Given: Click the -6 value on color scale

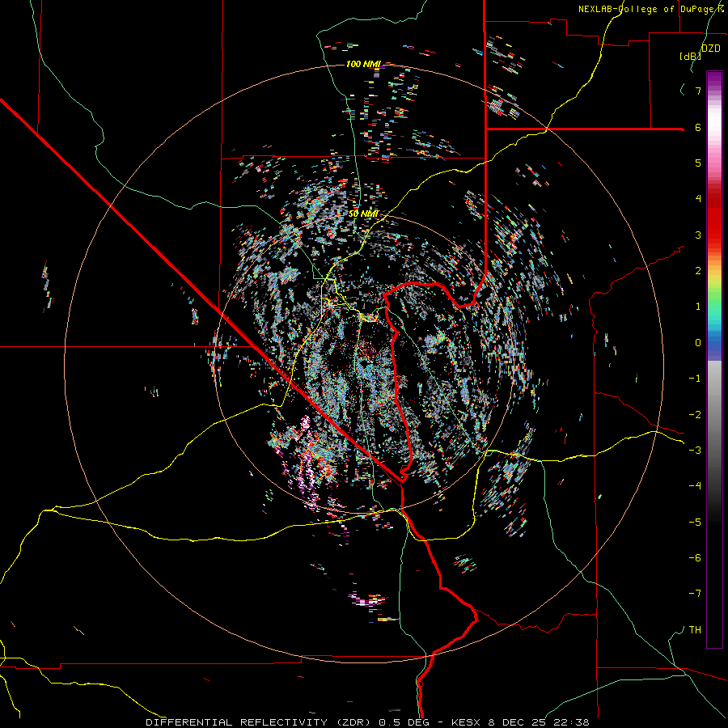Looking at the screenshot, I should pyautogui.click(x=695, y=558).
